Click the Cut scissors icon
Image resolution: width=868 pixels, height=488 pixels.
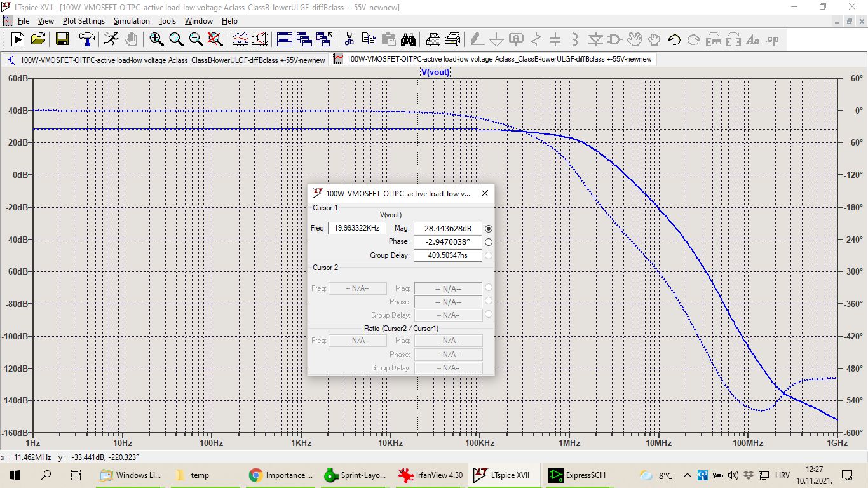pos(349,39)
